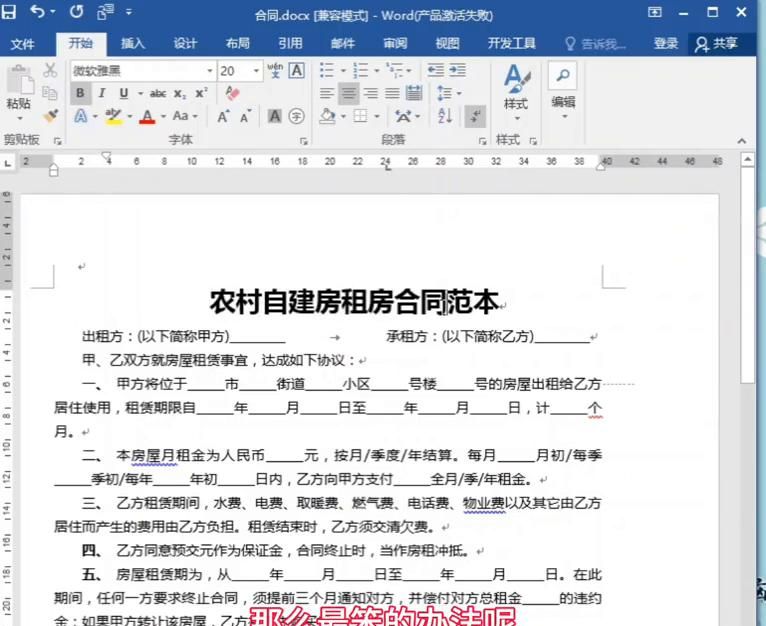Image resolution: width=766 pixels, height=626 pixels.
Task: Click the Shrink Font icon
Action: coord(246,116)
